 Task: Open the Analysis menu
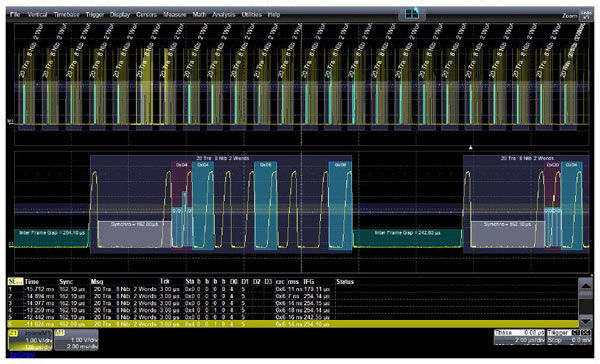pos(224,15)
